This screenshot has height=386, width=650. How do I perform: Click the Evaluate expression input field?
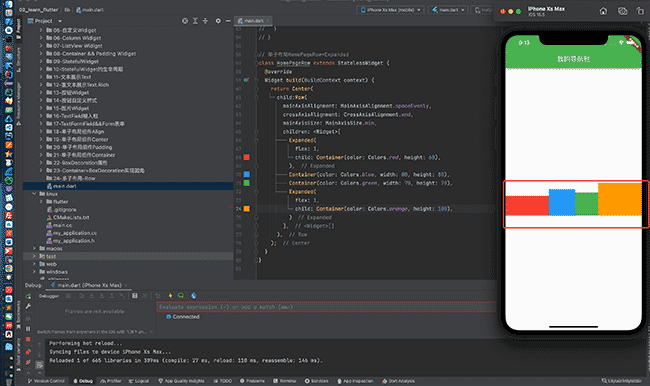tap(327, 307)
